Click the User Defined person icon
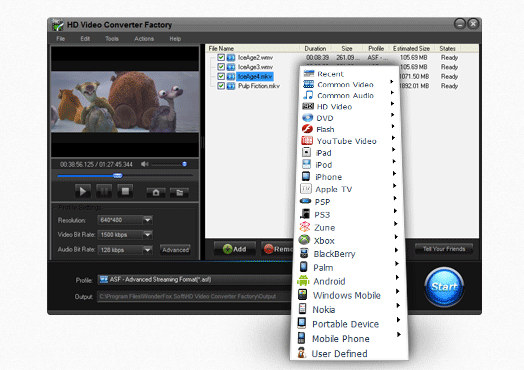Image resolution: width=524 pixels, height=370 pixels. point(301,353)
